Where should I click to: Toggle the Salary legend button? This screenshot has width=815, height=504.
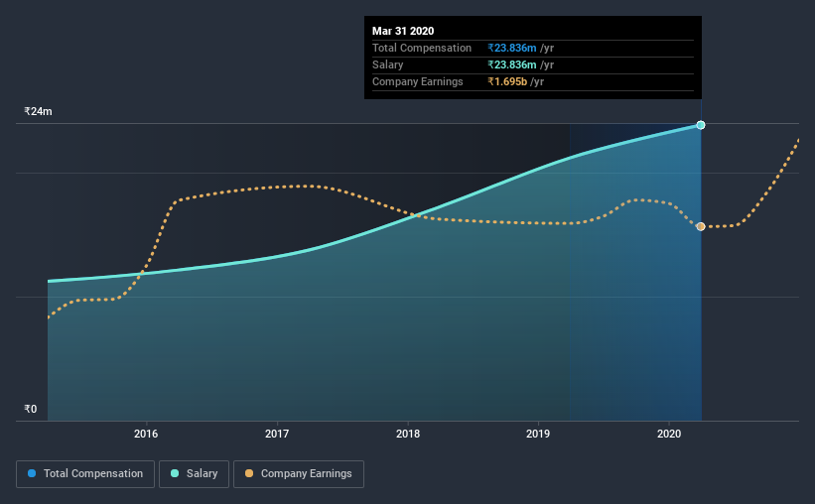[194, 474]
